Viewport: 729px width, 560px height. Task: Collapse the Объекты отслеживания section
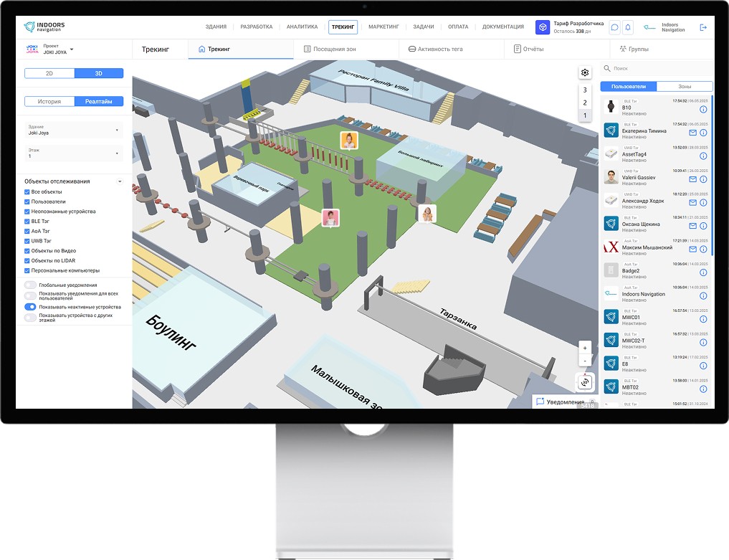pos(120,181)
